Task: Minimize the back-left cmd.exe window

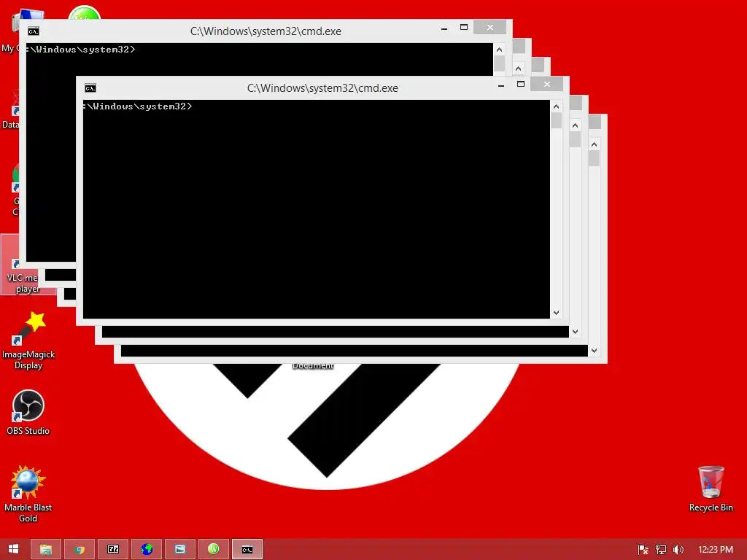Action: (444, 28)
